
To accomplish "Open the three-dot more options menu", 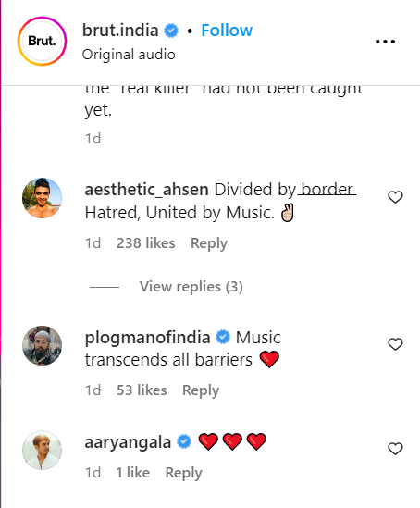I will tap(385, 42).
